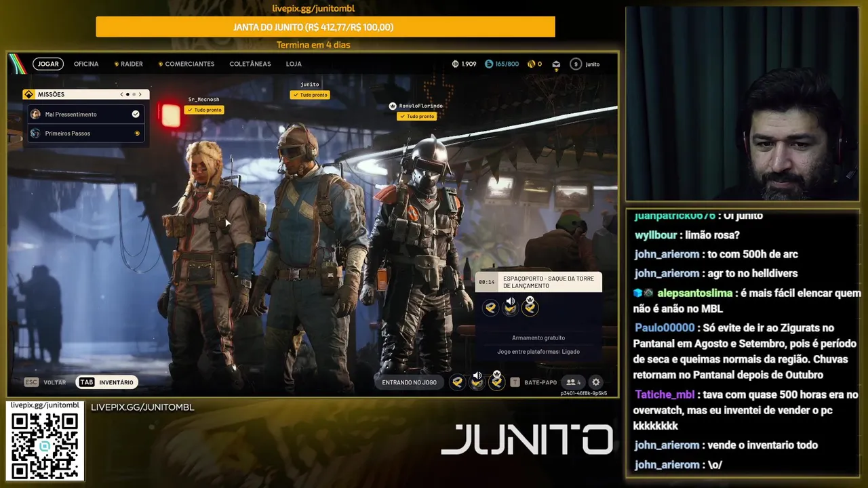Viewport: 868px width, 488px height.
Task: Open the settings gear icon
Action: (595, 382)
